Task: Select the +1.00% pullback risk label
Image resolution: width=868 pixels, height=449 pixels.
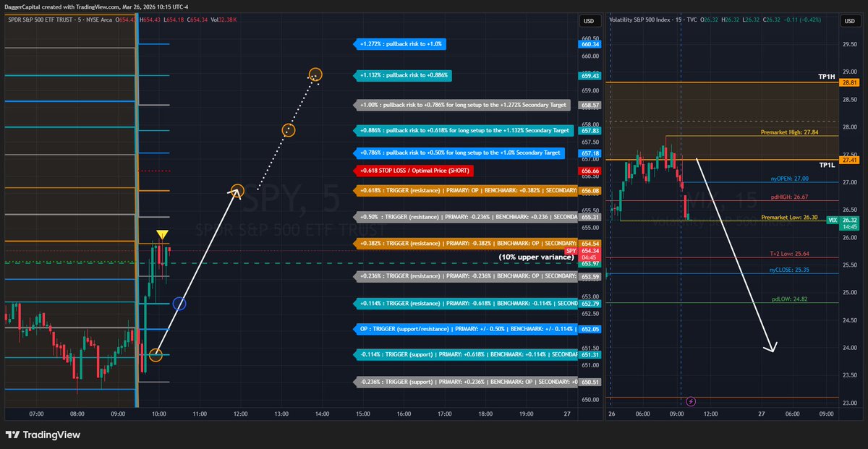Action: point(463,105)
